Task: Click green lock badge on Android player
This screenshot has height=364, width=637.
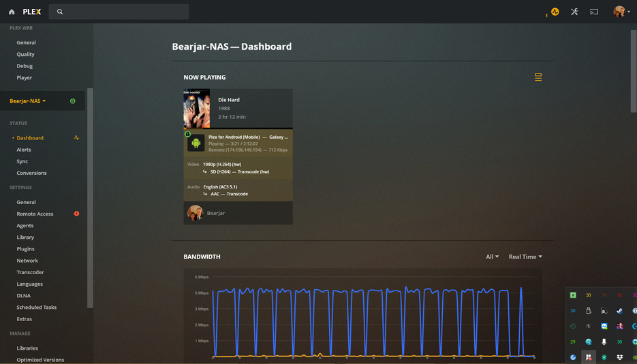Action: pos(187,134)
